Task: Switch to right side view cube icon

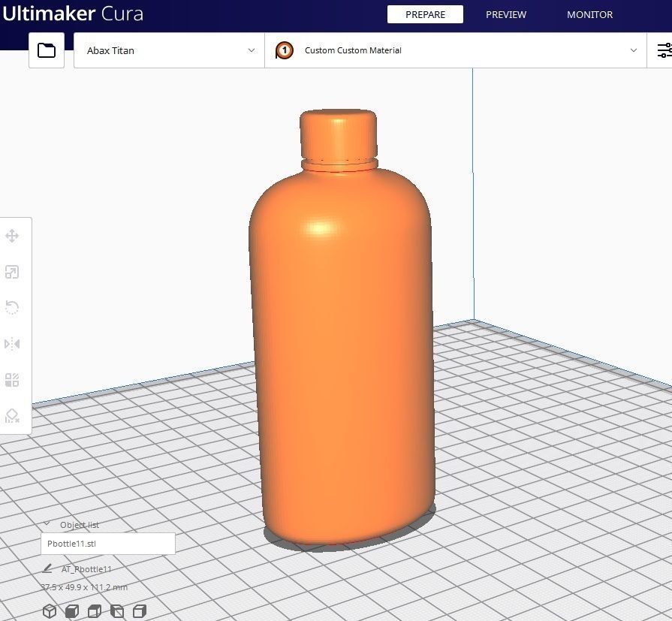Action: [x=140, y=610]
